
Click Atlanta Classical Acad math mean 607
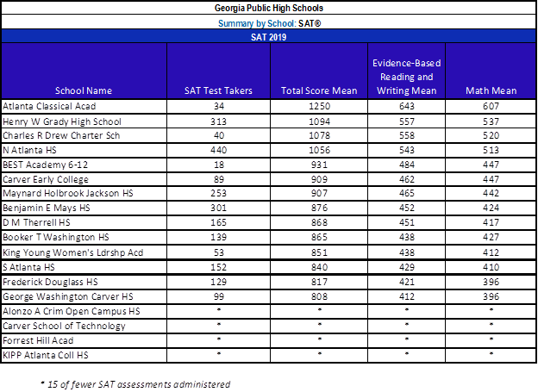click(x=491, y=106)
